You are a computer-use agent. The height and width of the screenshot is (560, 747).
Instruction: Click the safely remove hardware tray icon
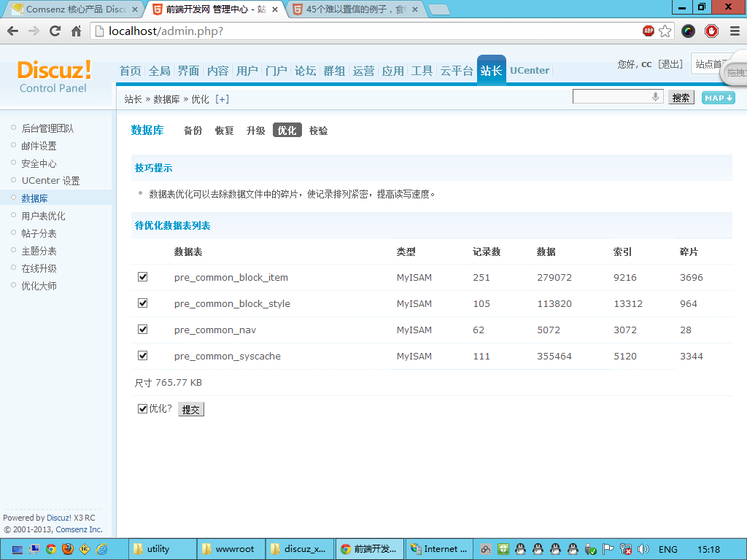point(590,549)
